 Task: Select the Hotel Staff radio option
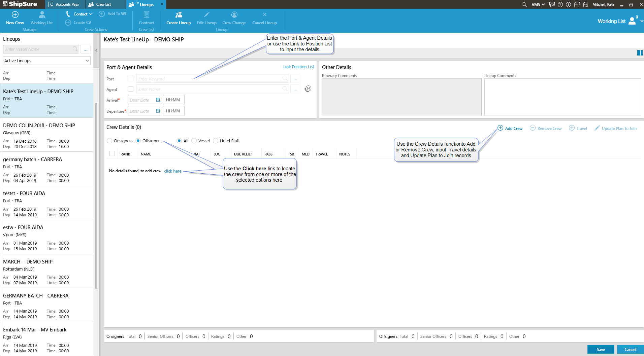pyautogui.click(x=216, y=141)
